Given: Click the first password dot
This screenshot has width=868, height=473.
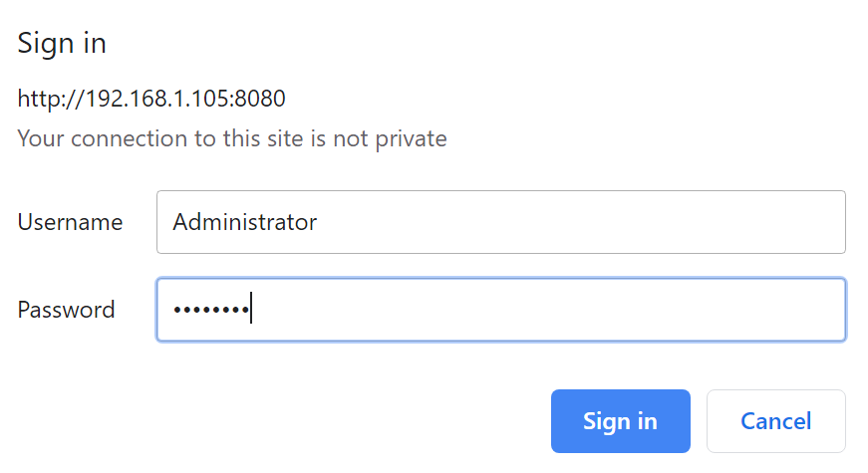Looking at the screenshot, I should pyautogui.click(x=177, y=310).
